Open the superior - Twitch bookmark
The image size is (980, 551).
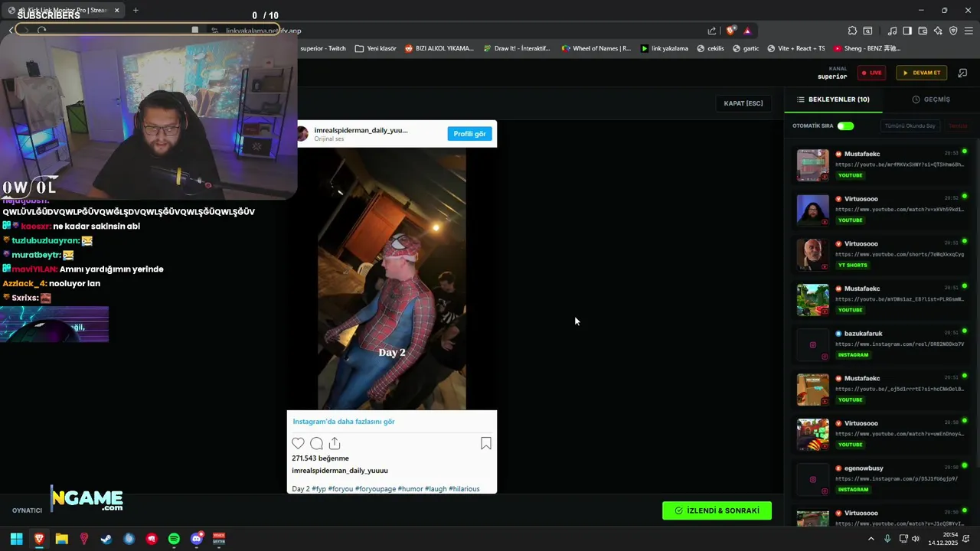[x=322, y=48]
